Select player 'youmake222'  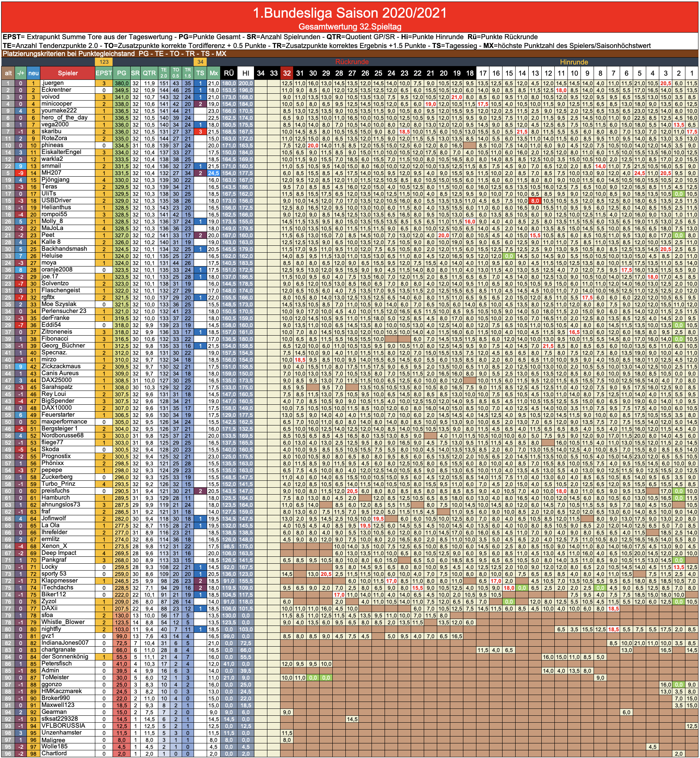68,111
